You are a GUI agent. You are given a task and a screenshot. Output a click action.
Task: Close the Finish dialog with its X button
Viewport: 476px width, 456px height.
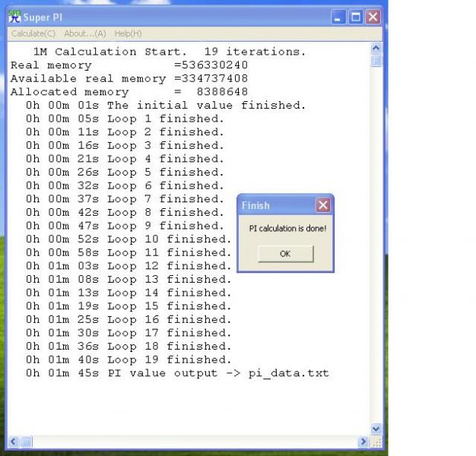[323, 205]
